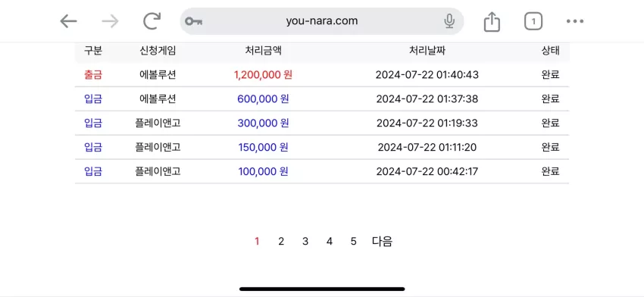Tap the microphone voice search icon
This screenshot has width=644, height=297.
449,21
